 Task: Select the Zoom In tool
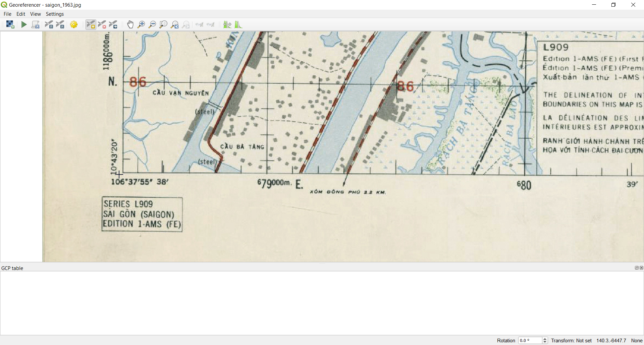tap(141, 24)
